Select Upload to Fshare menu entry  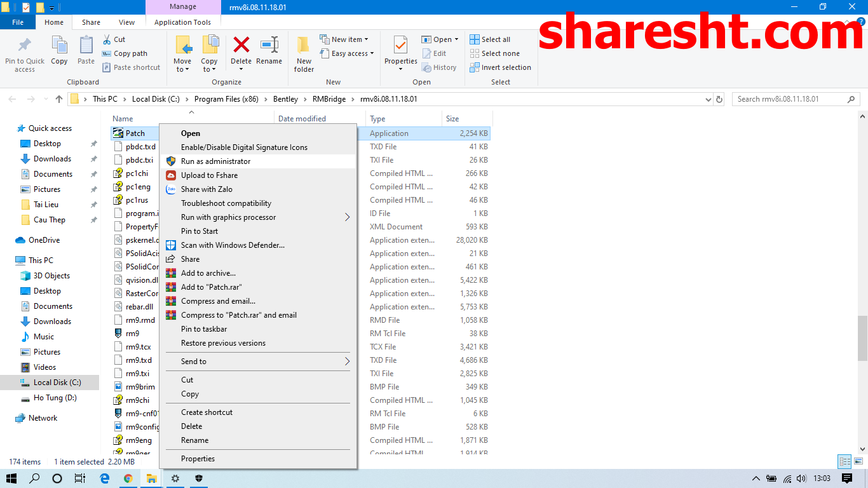(257, 175)
